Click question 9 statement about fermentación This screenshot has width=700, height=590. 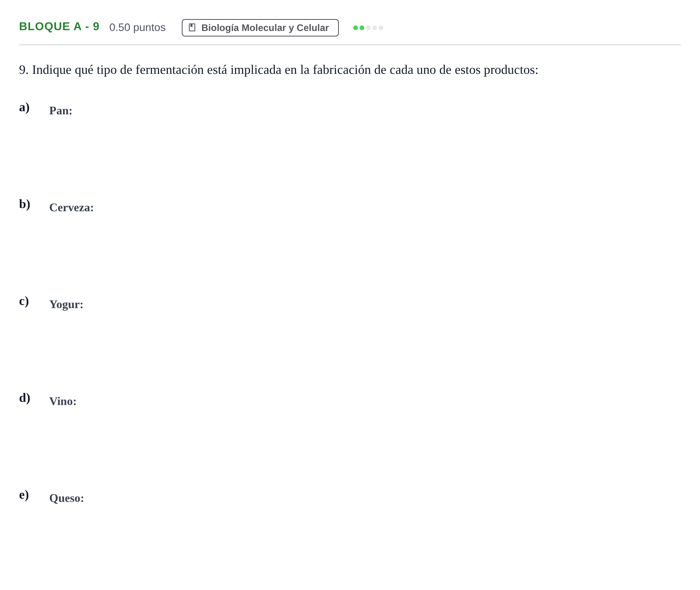tap(279, 70)
